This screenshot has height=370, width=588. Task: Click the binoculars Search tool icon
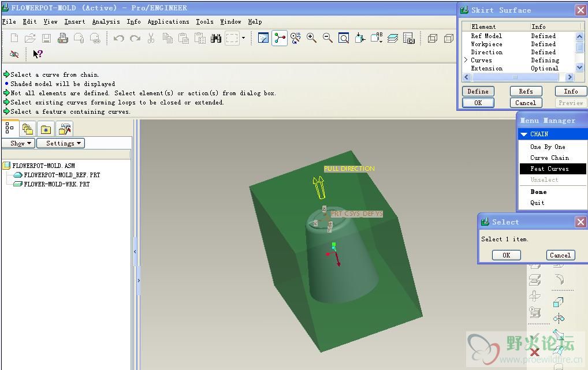[x=216, y=38]
